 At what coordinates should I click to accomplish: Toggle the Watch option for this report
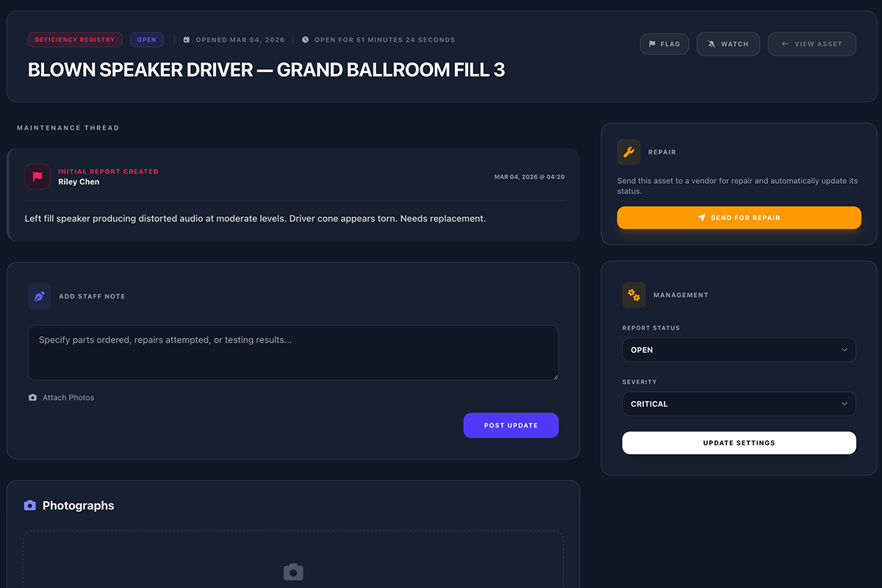tap(728, 43)
